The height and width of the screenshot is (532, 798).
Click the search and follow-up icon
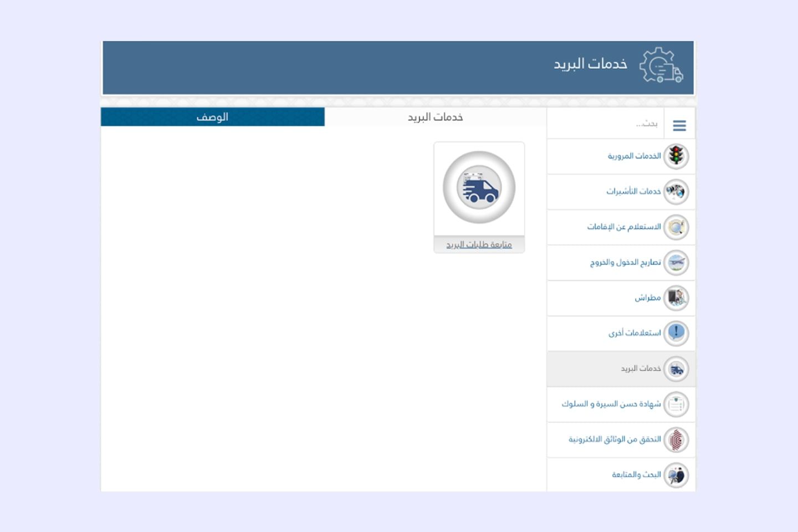[676, 475]
